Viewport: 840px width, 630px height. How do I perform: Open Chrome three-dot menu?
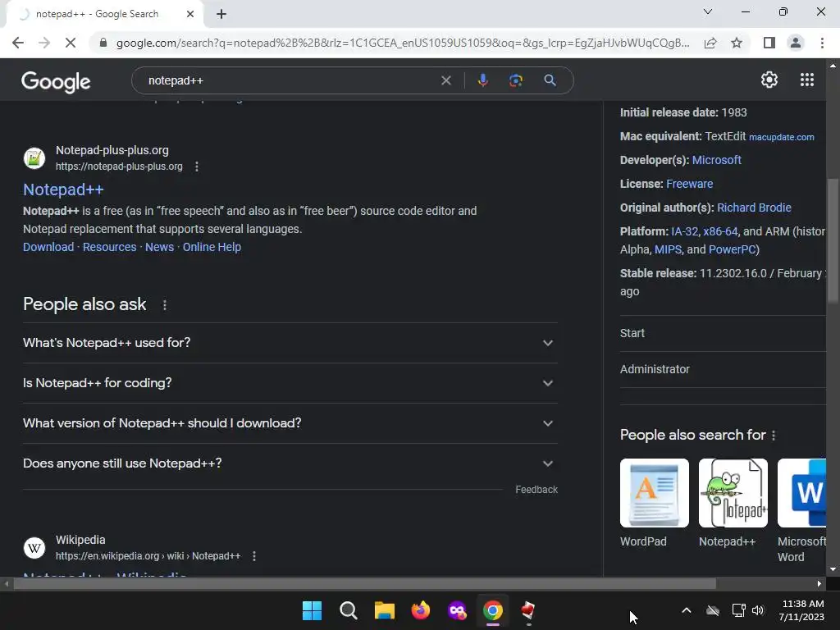822,43
